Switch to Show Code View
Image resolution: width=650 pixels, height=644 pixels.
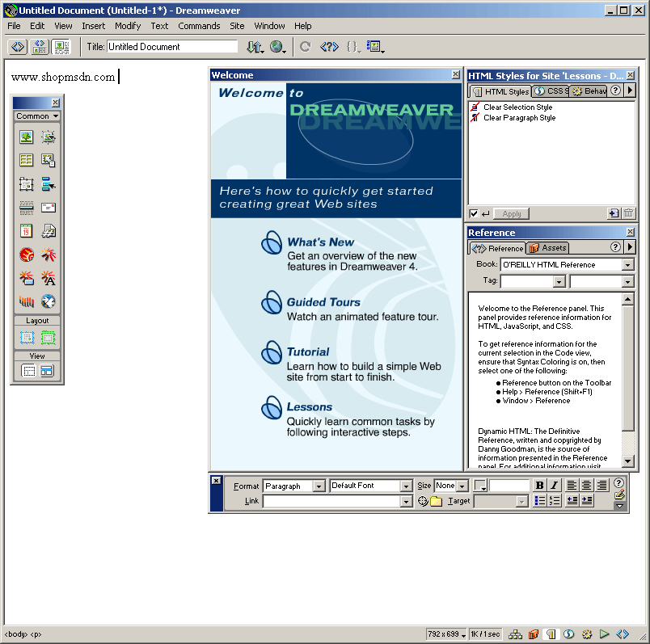pos(18,47)
